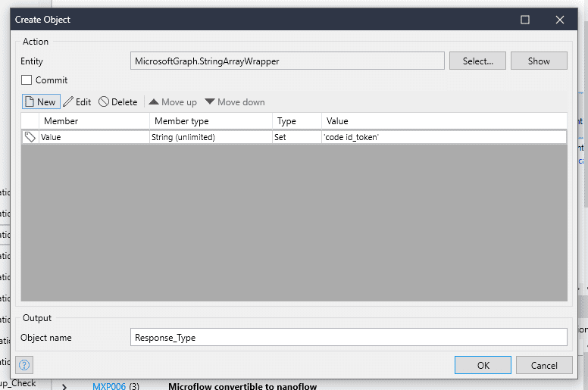Open the help question mark icon
Viewport: 588px width, 390px height.
tap(23, 365)
